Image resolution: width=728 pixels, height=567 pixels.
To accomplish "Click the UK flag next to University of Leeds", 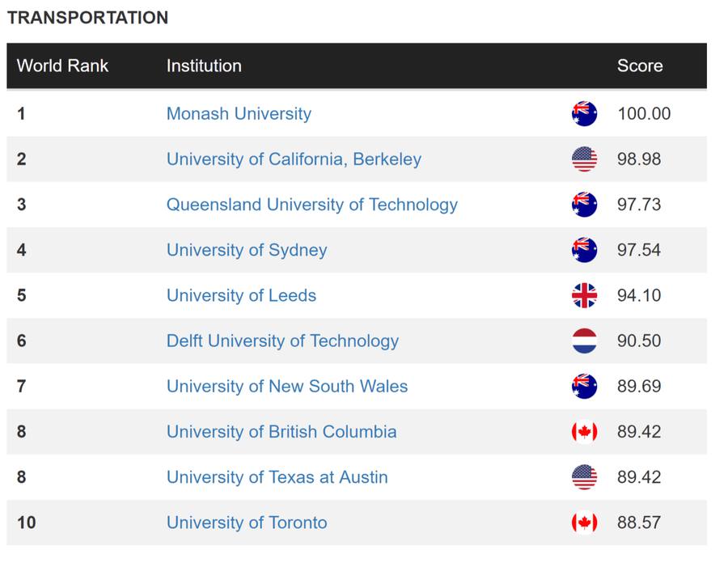I will coord(584,295).
